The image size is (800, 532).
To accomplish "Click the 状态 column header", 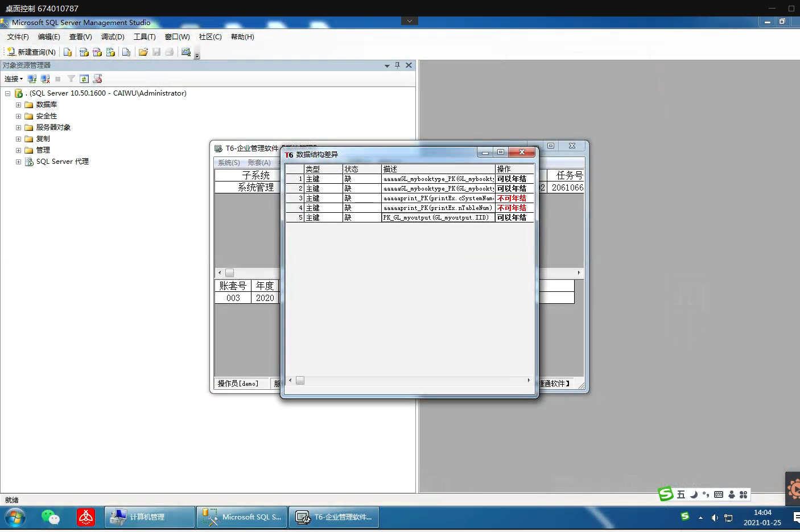I will tap(362, 169).
